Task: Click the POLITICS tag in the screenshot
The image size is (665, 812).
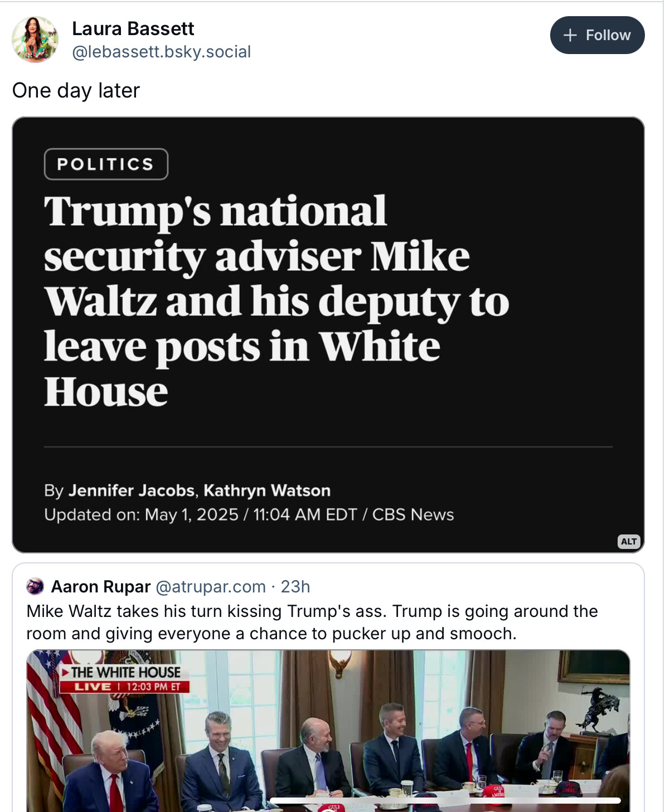Action: coord(106,164)
